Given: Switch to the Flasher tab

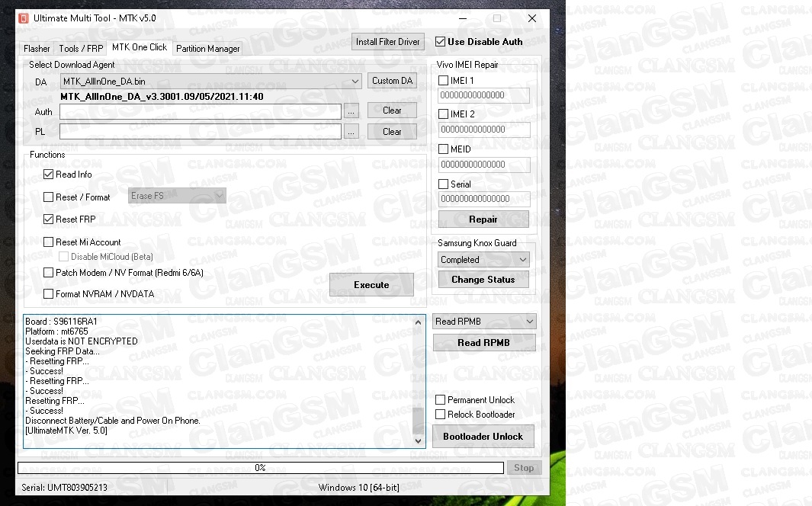Looking at the screenshot, I should pyautogui.click(x=37, y=49).
